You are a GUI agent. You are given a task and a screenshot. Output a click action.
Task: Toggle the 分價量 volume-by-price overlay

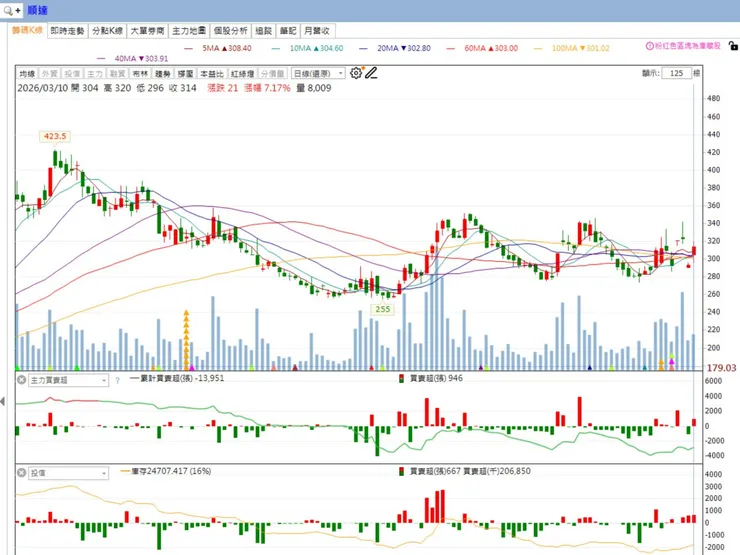(x=273, y=74)
